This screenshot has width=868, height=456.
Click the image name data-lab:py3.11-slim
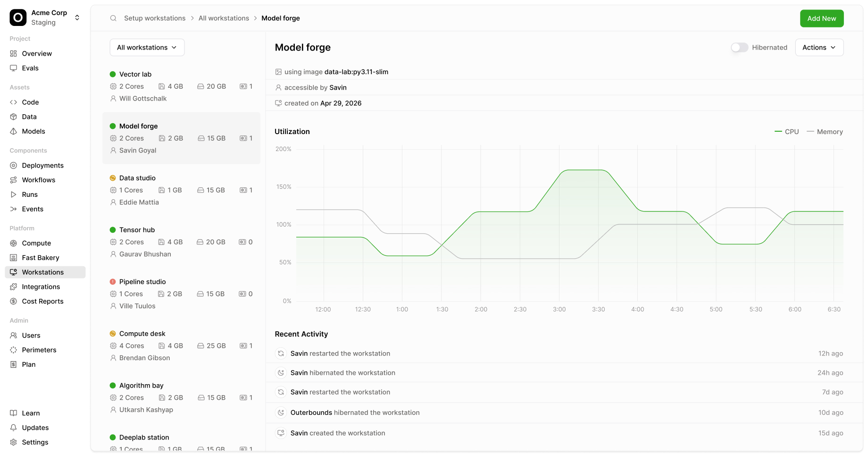coord(356,72)
